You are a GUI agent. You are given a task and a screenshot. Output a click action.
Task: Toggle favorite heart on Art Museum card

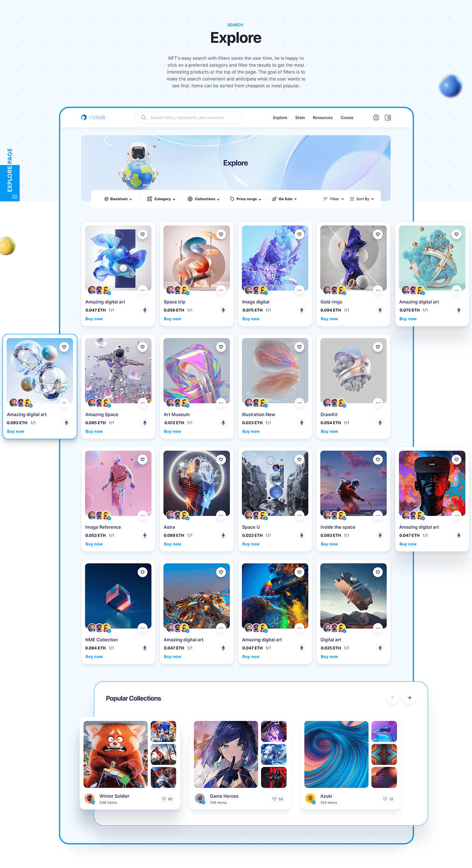point(221,347)
